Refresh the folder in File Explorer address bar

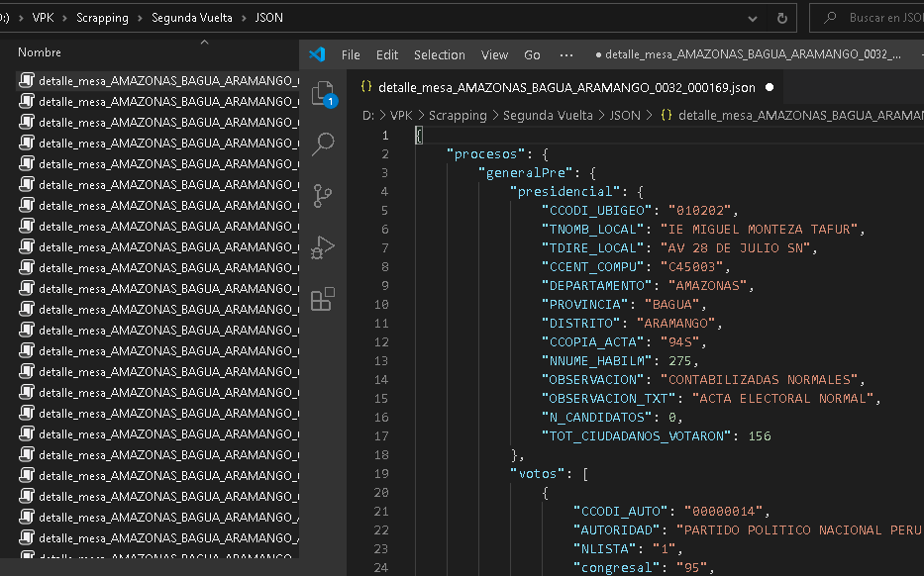pyautogui.click(x=782, y=18)
